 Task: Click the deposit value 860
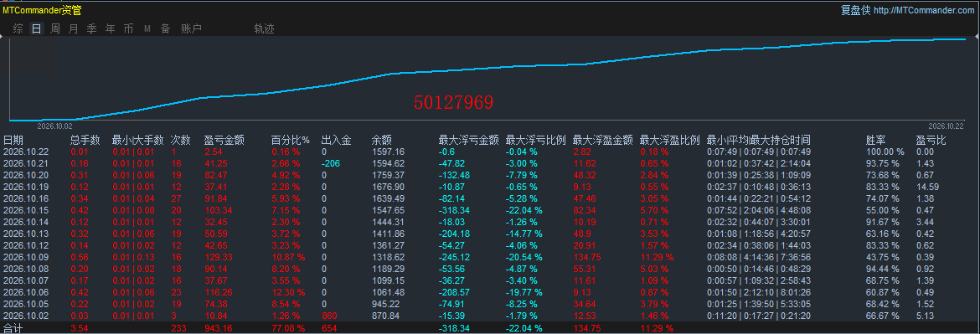tap(328, 316)
